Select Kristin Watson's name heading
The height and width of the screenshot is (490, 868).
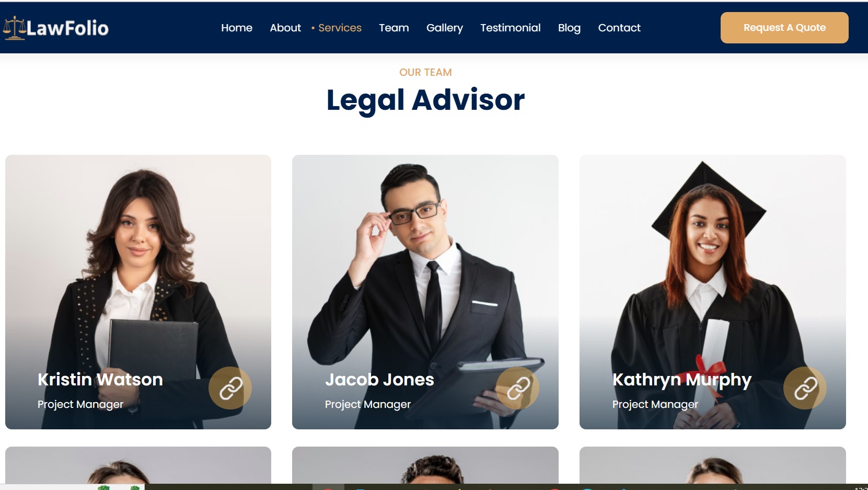tap(100, 379)
